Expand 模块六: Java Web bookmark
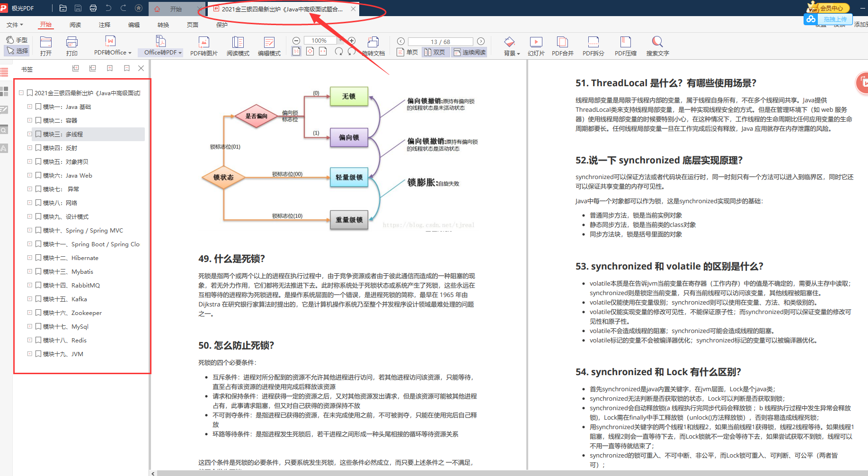 coord(30,175)
